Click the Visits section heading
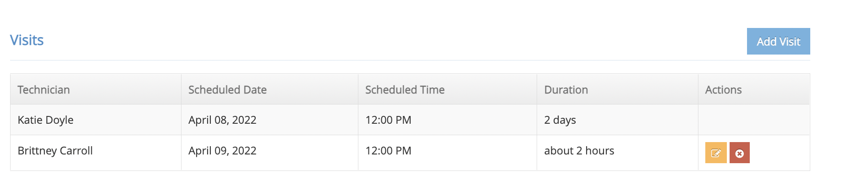868x187 pixels. pos(27,40)
